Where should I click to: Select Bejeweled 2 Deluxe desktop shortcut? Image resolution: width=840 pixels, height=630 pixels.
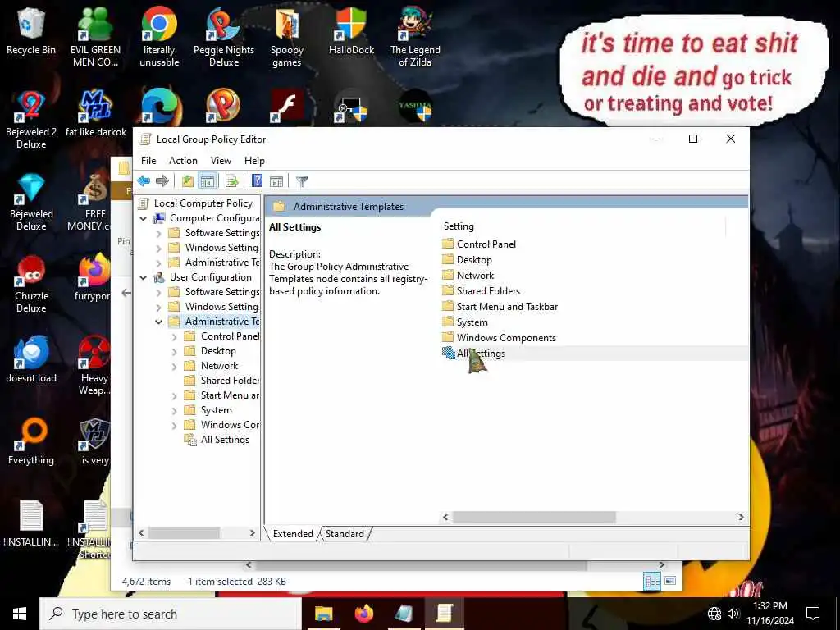[31, 119]
